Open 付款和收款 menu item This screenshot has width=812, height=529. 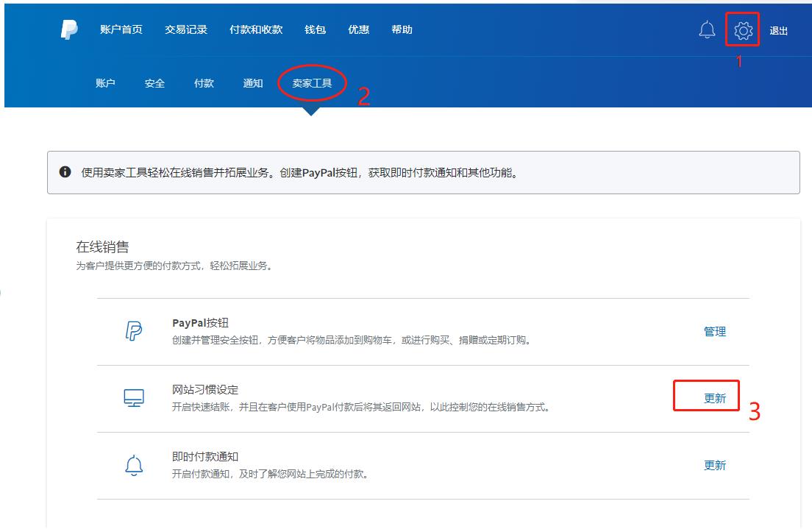[x=256, y=30]
